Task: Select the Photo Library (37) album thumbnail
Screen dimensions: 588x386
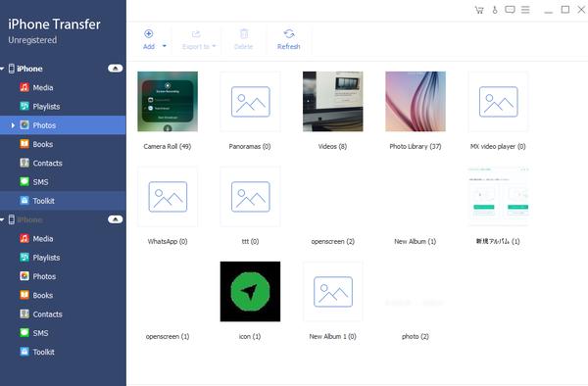Action: (416, 102)
